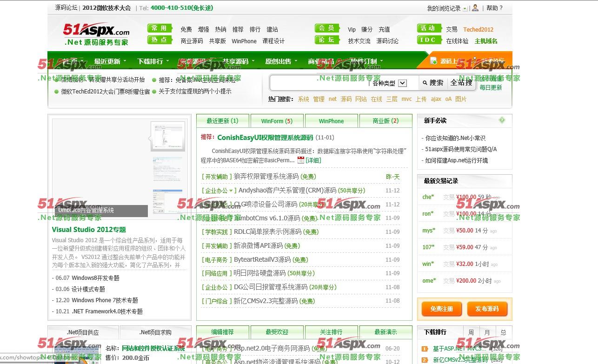
Task: Open 新浪微博API源码 link
Action: click(258, 245)
